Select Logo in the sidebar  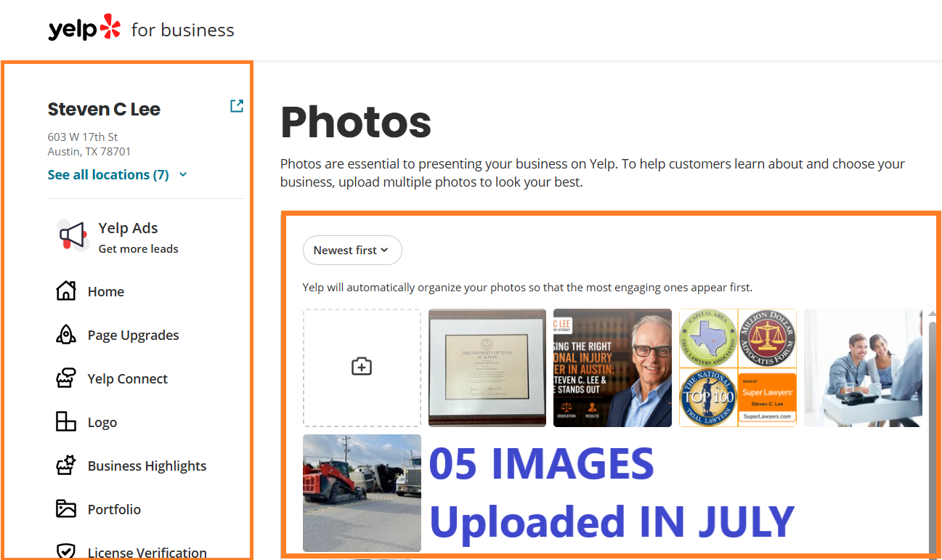tap(102, 423)
